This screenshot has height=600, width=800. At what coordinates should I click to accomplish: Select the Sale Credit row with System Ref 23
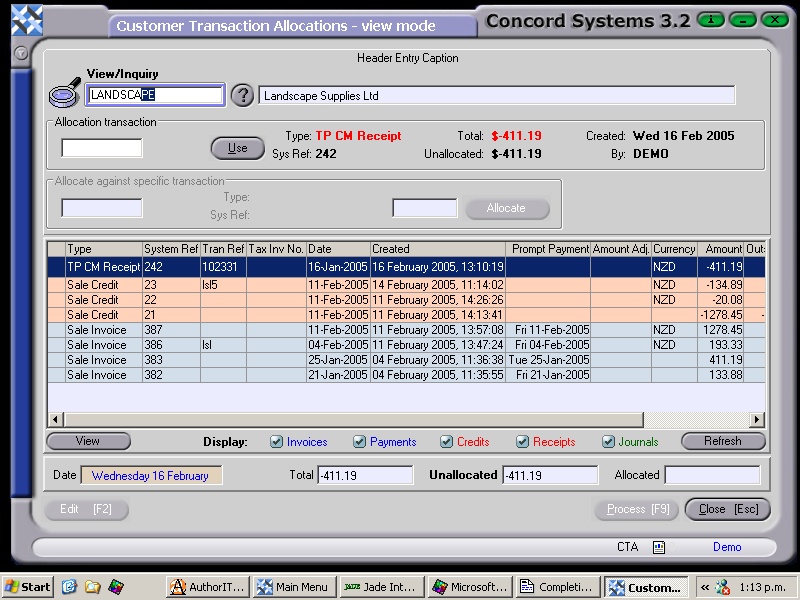click(300, 284)
